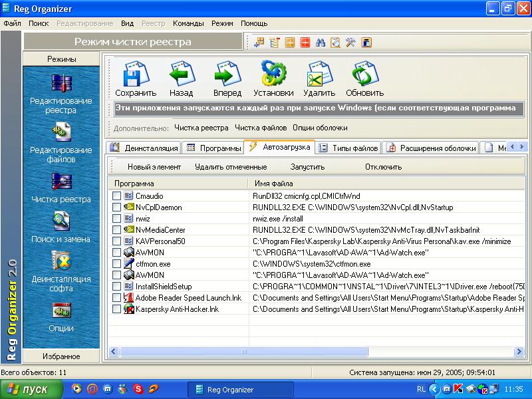
Task: Click the Имя файла column header
Action: coord(386,184)
